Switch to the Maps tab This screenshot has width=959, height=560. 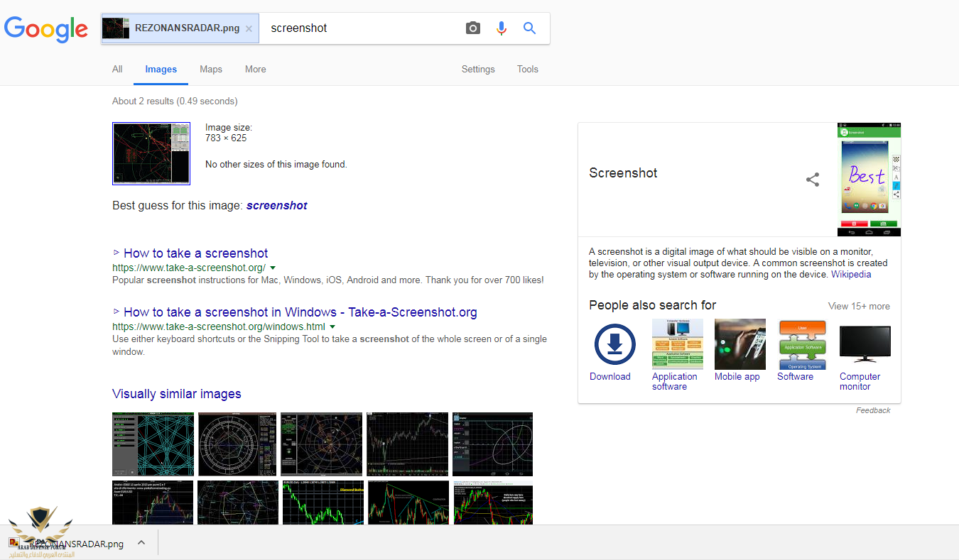tap(211, 70)
